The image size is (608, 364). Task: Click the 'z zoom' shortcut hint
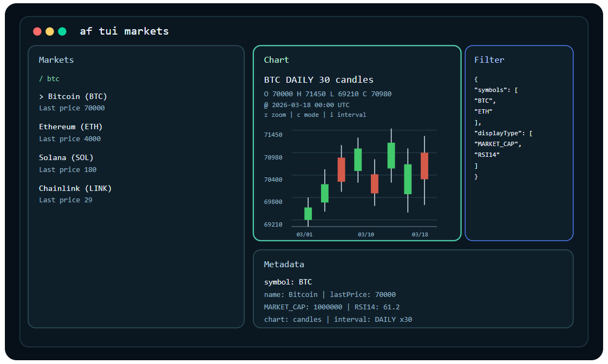pos(275,115)
